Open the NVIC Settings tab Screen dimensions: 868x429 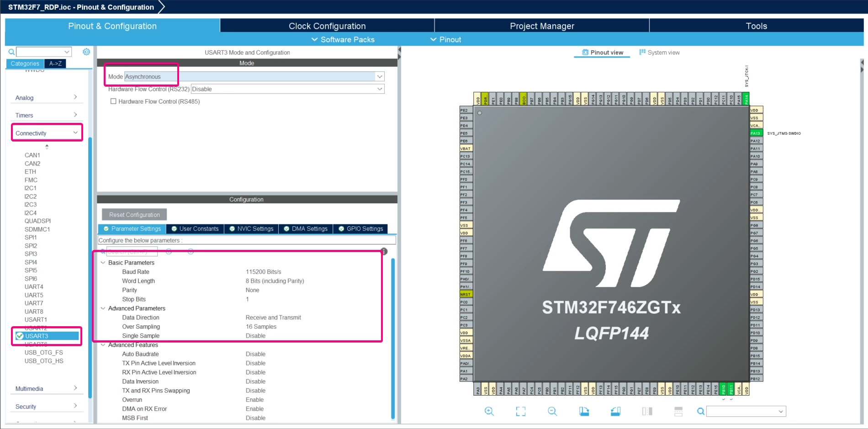(251, 228)
